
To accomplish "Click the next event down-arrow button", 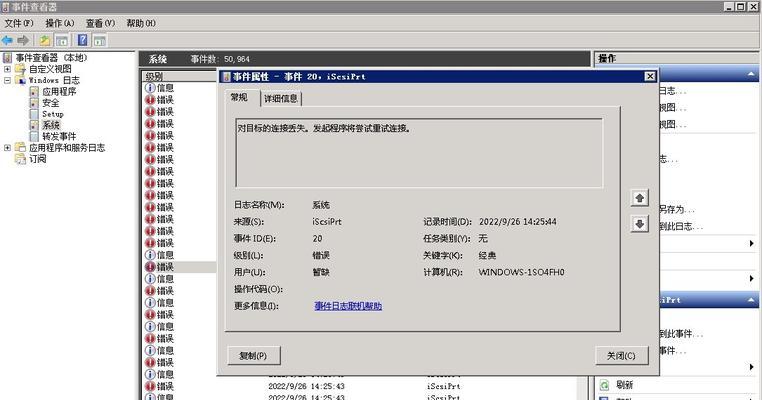I will tap(640, 224).
